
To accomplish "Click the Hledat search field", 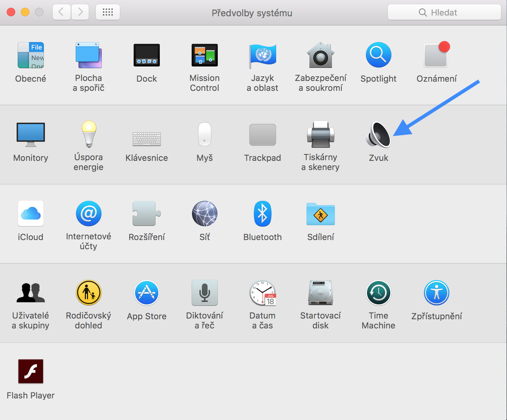I will pos(444,12).
